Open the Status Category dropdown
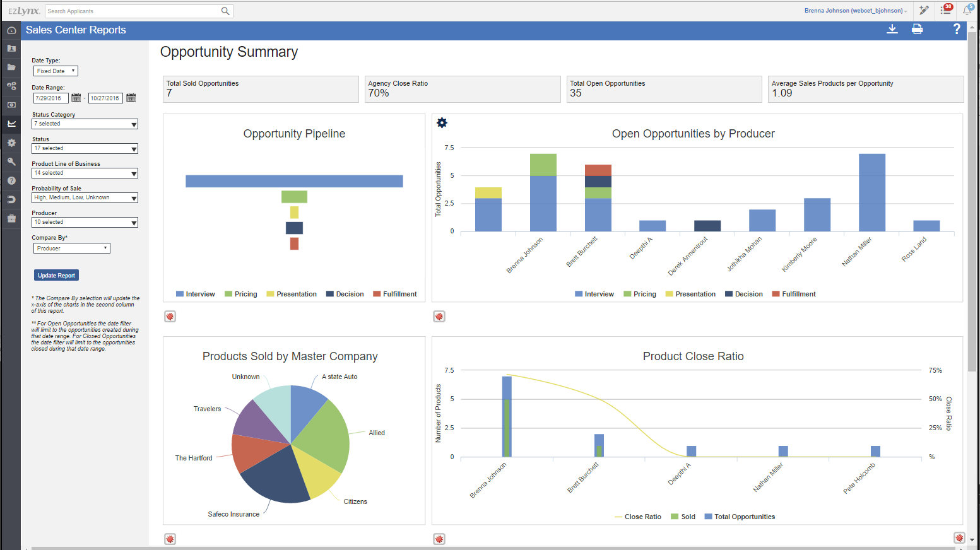The width and height of the screenshot is (980, 550). (x=85, y=124)
